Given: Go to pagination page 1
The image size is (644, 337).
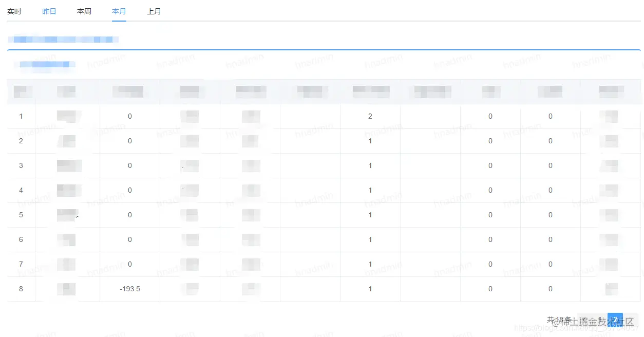Looking at the screenshot, I should tap(599, 320).
